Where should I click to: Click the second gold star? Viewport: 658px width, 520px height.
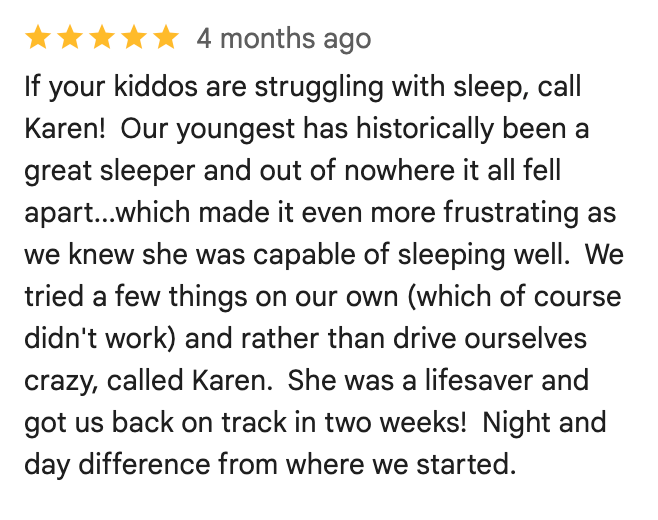click(70, 39)
